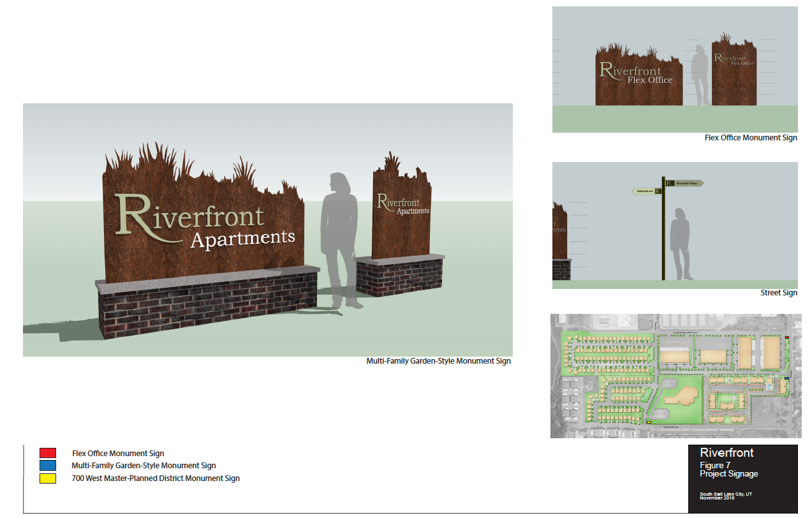Click the blue Multi-Family legend swatch
812x518 pixels.
click(x=48, y=466)
